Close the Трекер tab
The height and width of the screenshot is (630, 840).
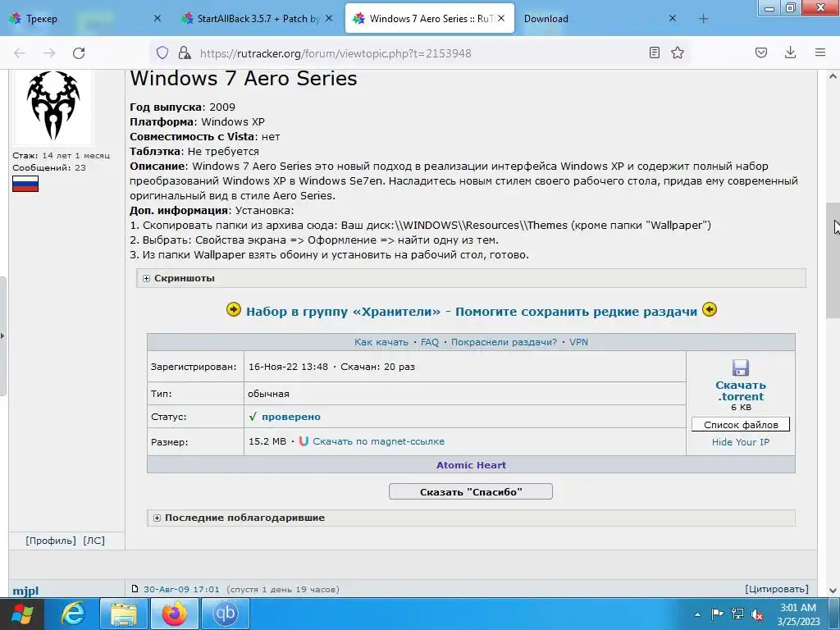(157, 18)
